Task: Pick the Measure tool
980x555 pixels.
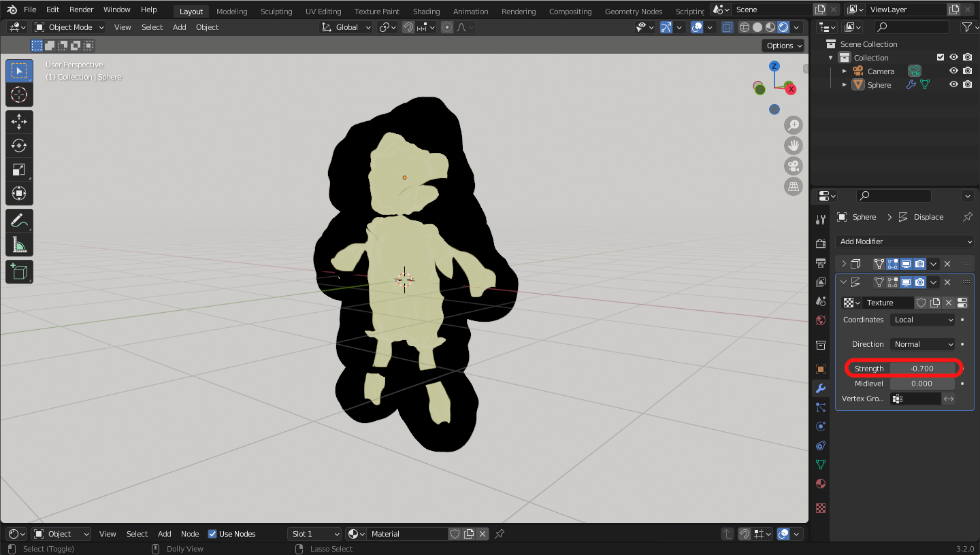Action: (x=19, y=244)
